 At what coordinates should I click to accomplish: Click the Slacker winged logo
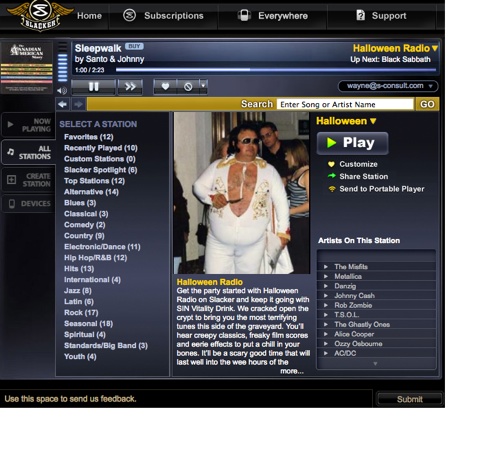40,15
